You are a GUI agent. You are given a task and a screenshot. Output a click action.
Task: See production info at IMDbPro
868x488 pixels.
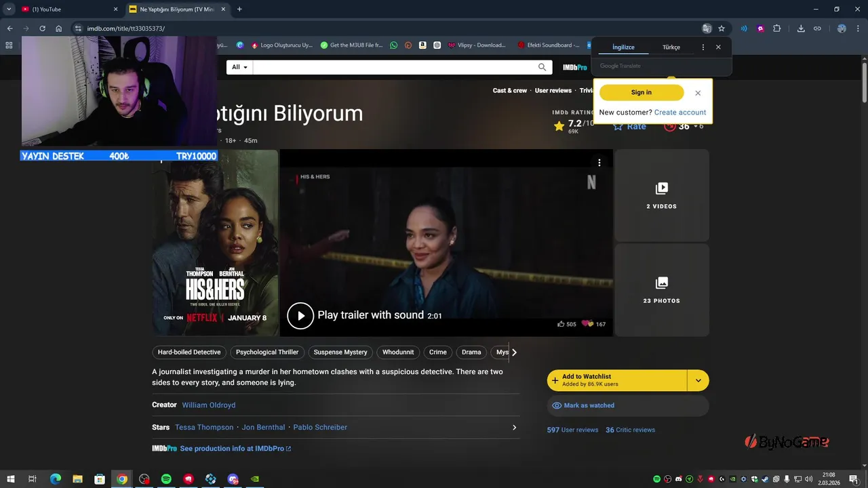click(x=235, y=449)
